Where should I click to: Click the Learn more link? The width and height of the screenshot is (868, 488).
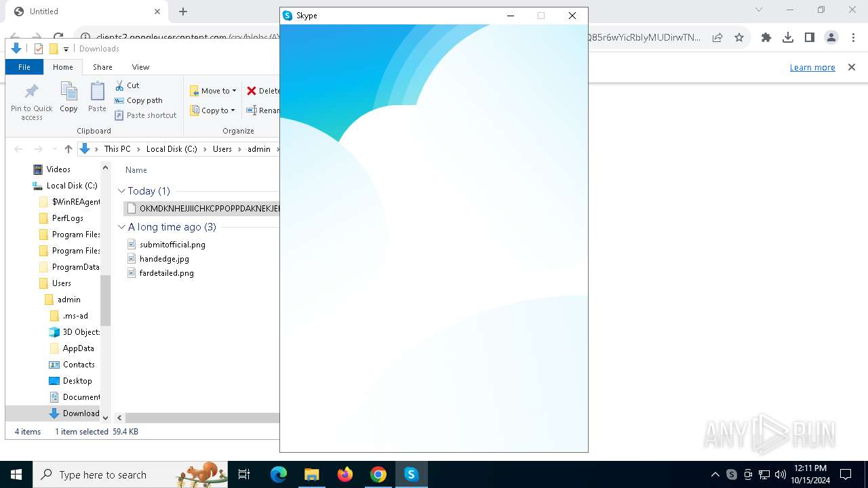[812, 68]
